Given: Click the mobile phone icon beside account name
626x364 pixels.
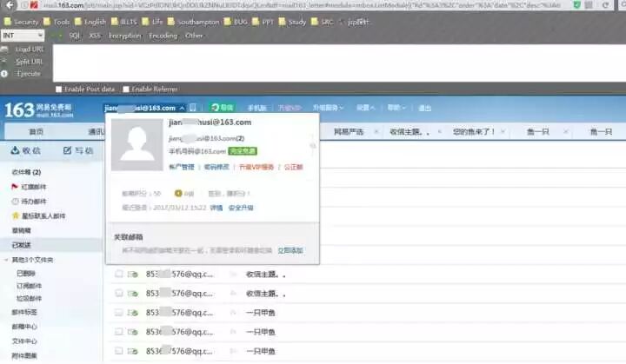Looking at the screenshot, I should coord(193,108).
